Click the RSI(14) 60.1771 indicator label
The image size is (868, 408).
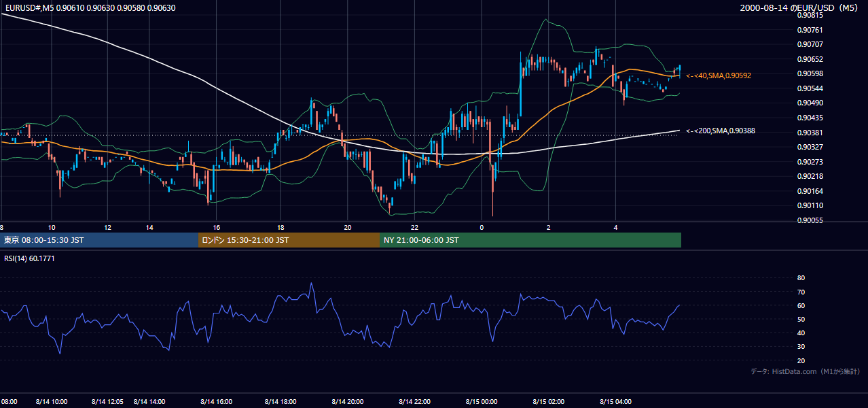point(29,258)
